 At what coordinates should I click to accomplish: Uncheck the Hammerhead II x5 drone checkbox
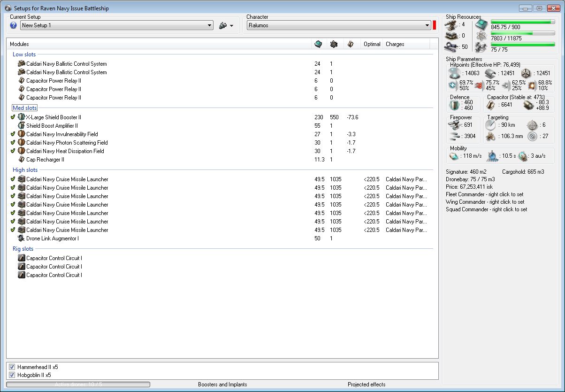click(12, 367)
